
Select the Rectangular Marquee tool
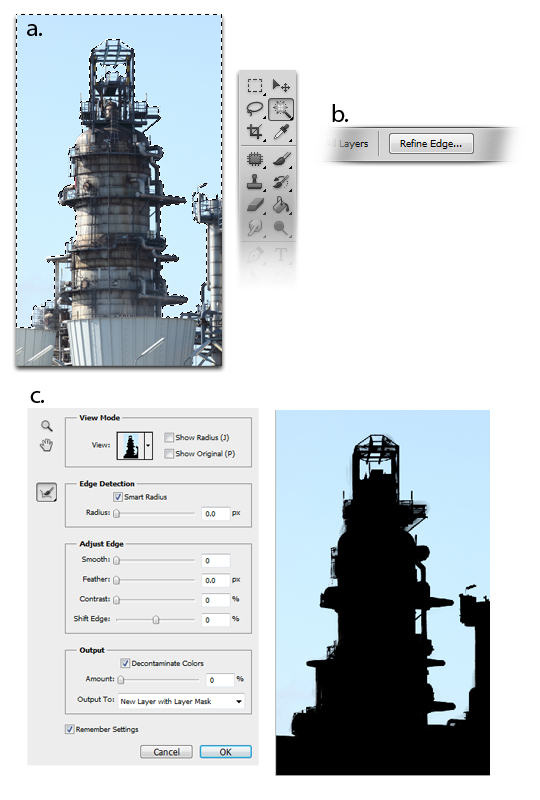[x=255, y=85]
